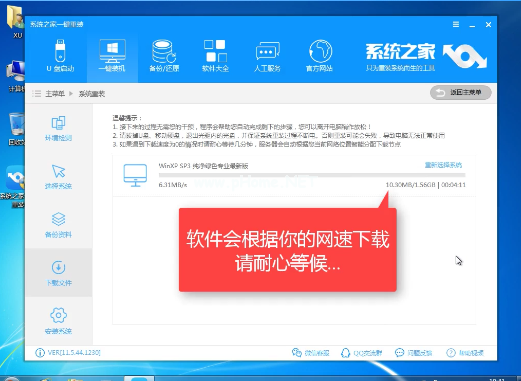
Task: Click the download progress bar
Action: click(312, 175)
